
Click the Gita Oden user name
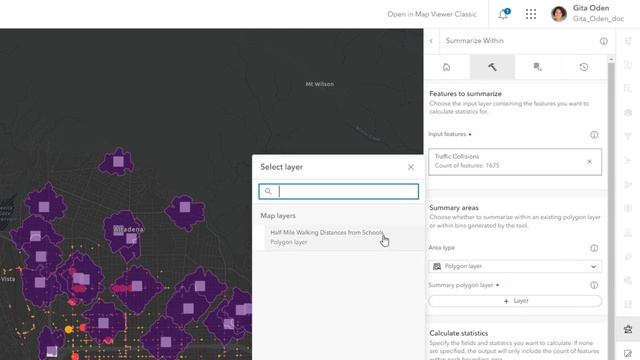point(591,8)
